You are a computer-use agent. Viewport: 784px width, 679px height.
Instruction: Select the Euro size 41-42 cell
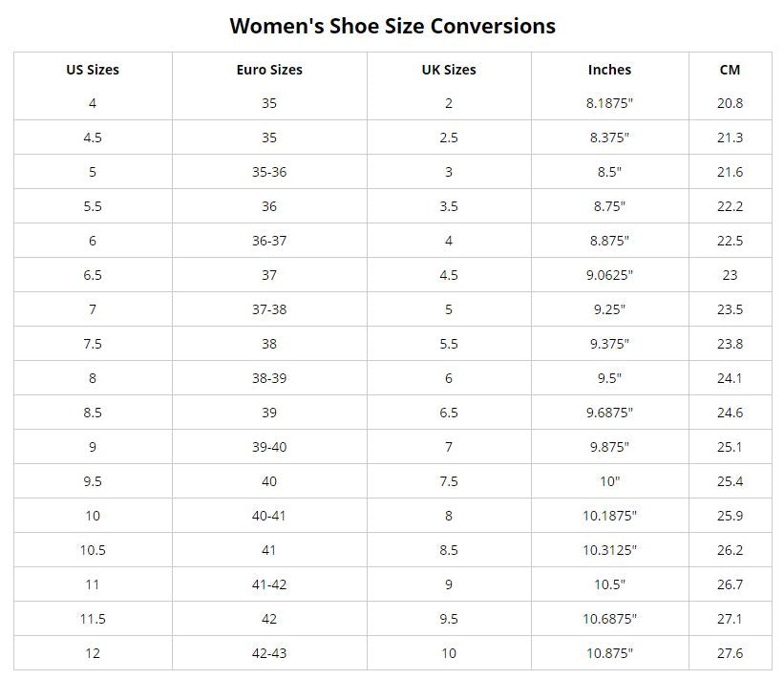269,584
